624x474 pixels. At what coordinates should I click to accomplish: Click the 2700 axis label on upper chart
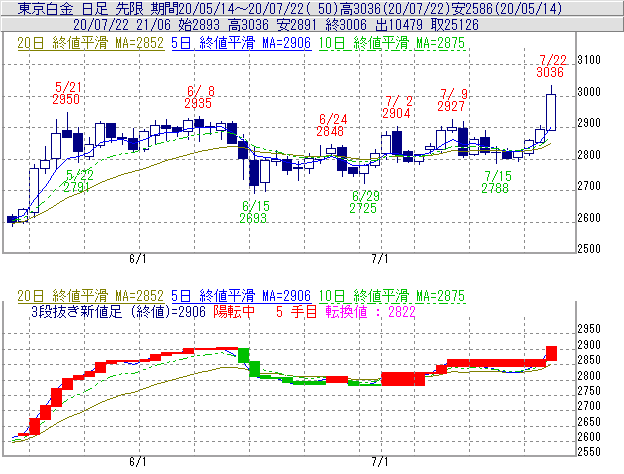tap(589, 186)
